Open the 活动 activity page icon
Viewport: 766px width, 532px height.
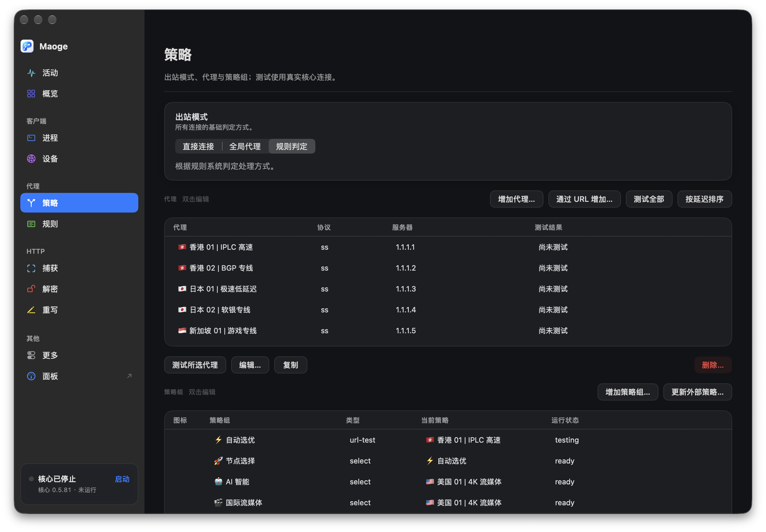[31, 73]
